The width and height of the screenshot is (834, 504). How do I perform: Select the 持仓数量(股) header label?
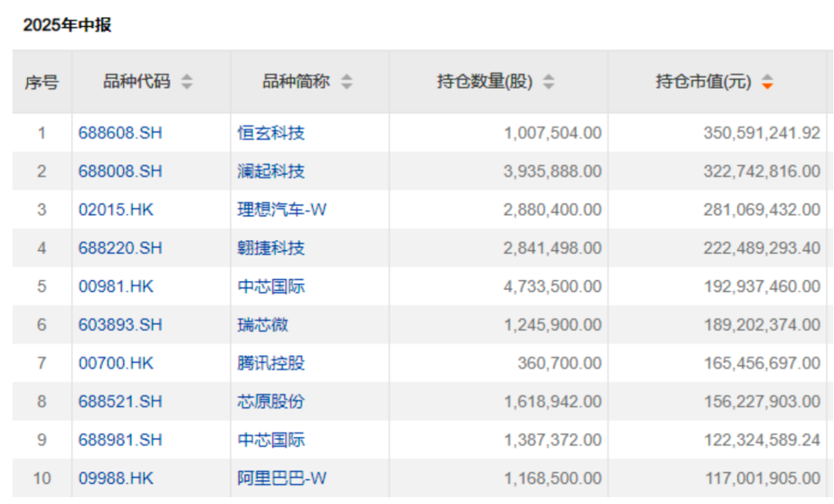[x=485, y=81]
